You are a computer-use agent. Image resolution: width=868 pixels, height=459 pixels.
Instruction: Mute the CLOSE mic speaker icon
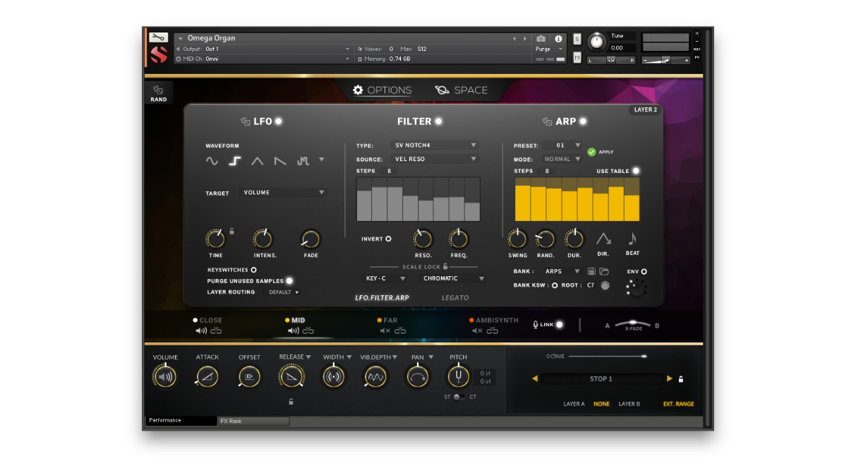[201, 330]
